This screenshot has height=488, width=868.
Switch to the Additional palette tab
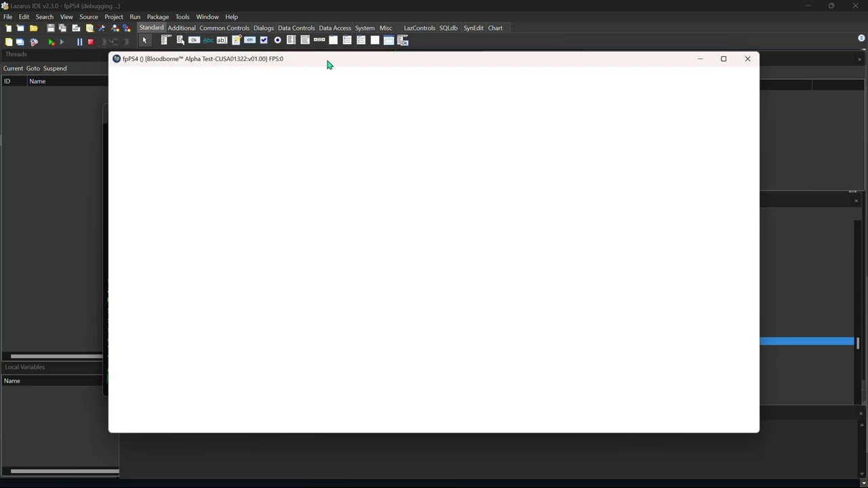[x=182, y=28]
